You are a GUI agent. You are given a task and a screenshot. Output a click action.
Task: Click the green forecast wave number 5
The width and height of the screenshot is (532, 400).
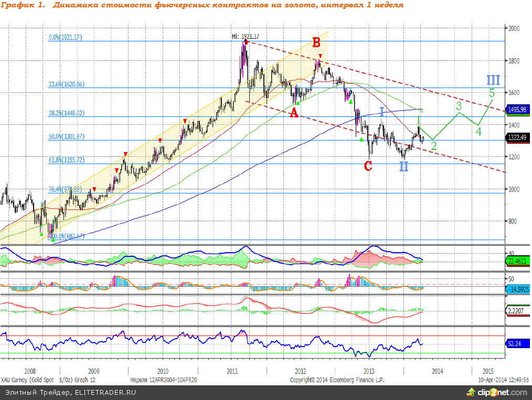(x=492, y=93)
